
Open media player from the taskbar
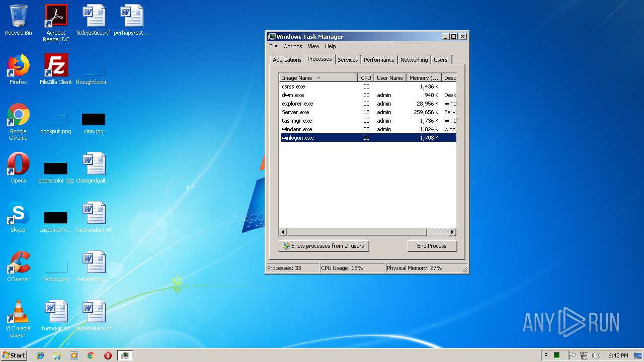pyautogui.click(x=74, y=355)
